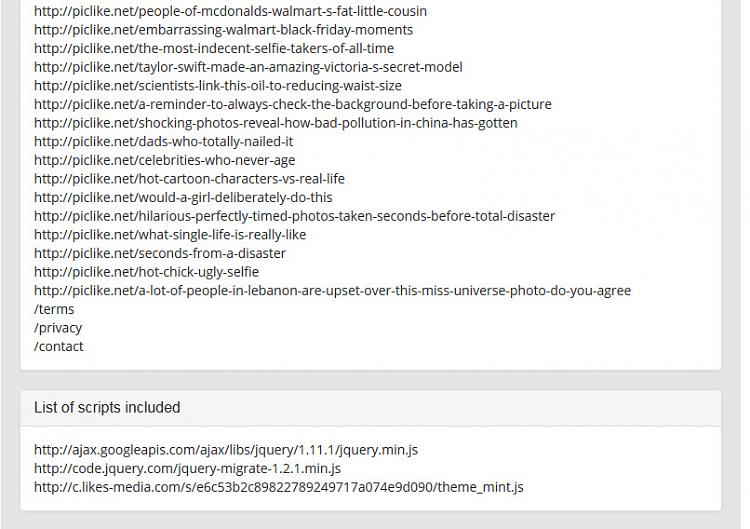Screen dimensions: 750x529
Task: Open the seconds-from-a-disaster URL
Action: tap(160, 253)
